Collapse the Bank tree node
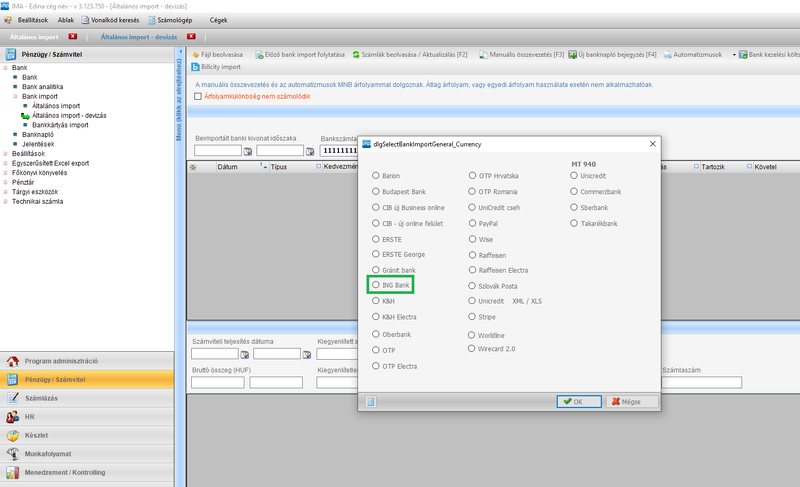Screen dimensions: 800x487 (x=5, y=67)
